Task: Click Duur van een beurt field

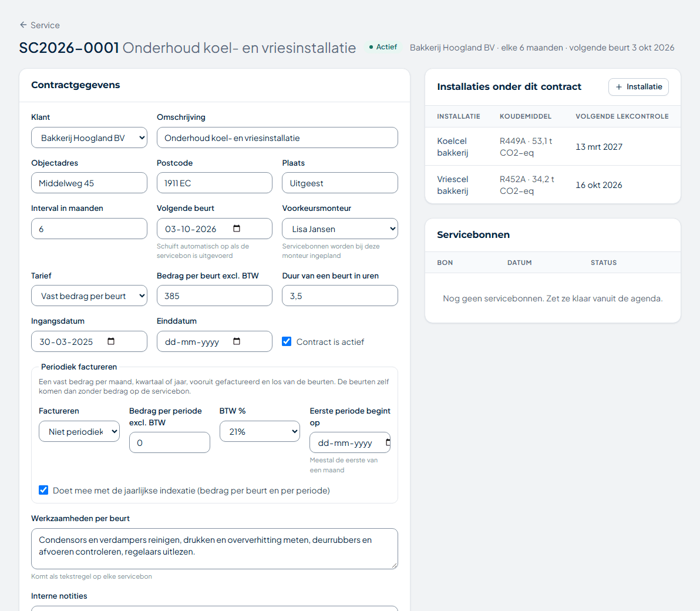Action: click(x=340, y=296)
